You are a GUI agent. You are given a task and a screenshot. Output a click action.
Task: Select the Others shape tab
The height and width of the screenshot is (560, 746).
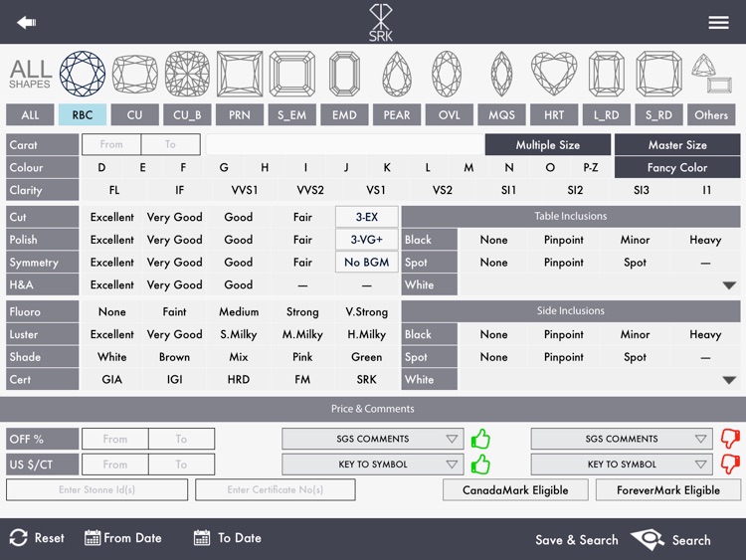(711, 115)
